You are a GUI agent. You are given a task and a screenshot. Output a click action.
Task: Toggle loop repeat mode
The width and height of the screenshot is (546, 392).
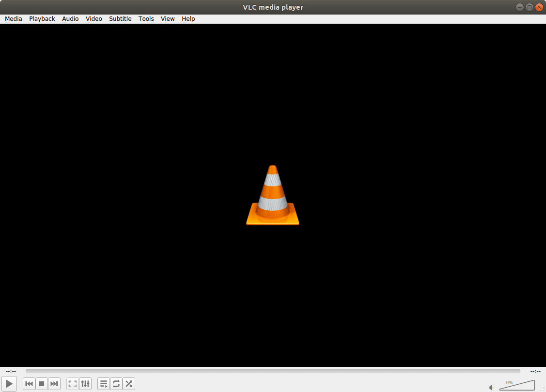116,384
